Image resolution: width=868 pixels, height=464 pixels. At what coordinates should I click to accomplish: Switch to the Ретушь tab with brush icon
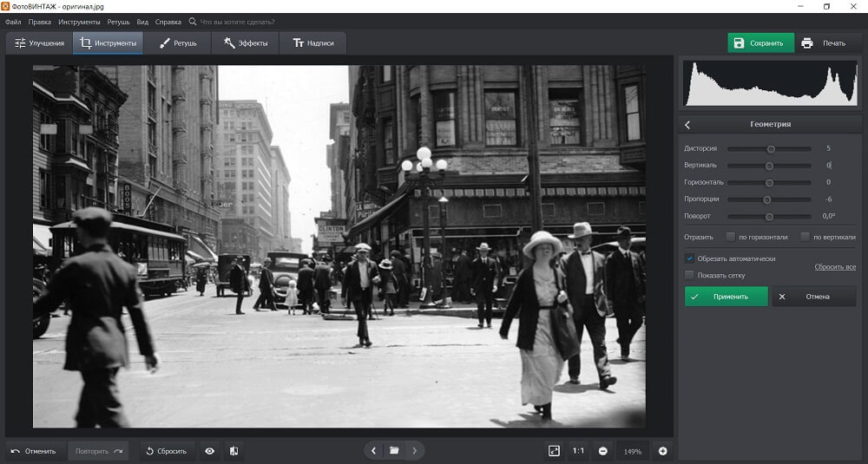(x=177, y=43)
